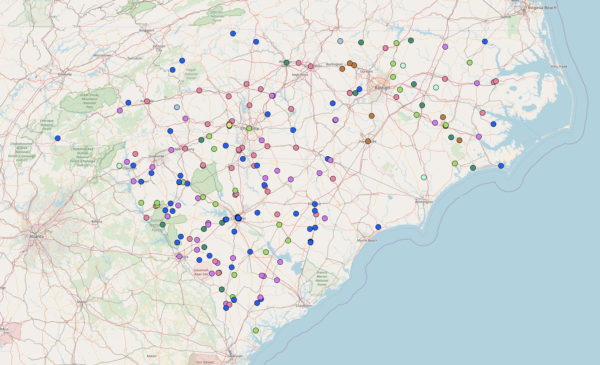The image size is (600, 365).
Task: Select the dark green marker on Winston-Salem
Action: tap(286, 62)
